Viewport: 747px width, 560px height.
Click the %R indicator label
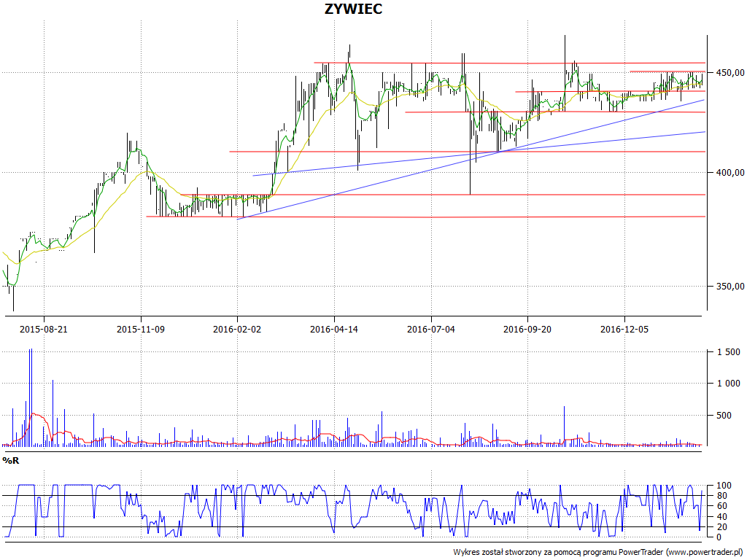coord(10,461)
